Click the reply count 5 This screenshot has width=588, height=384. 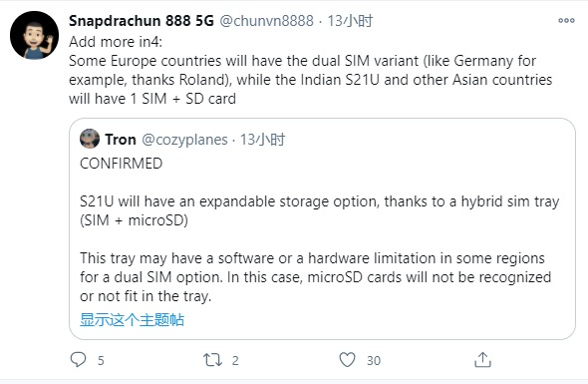(x=101, y=361)
